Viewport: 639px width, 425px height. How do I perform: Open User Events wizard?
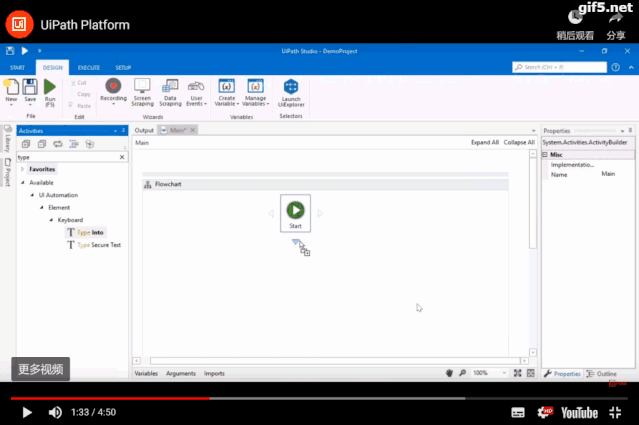pyautogui.click(x=196, y=86)
